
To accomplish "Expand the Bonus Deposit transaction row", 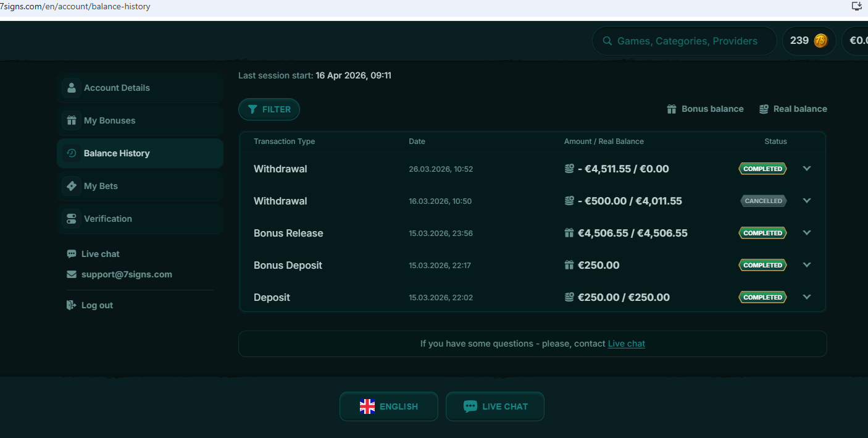I will (x=806, y=265).
